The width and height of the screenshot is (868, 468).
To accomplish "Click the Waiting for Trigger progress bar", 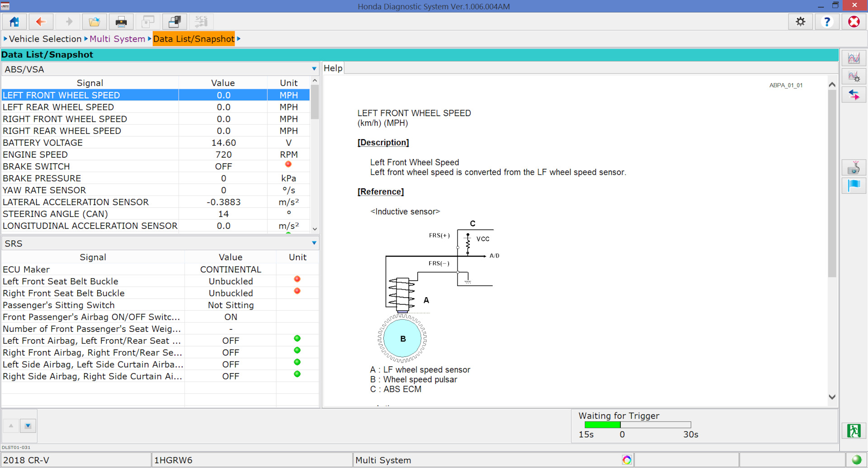I will tap(637, 425).
